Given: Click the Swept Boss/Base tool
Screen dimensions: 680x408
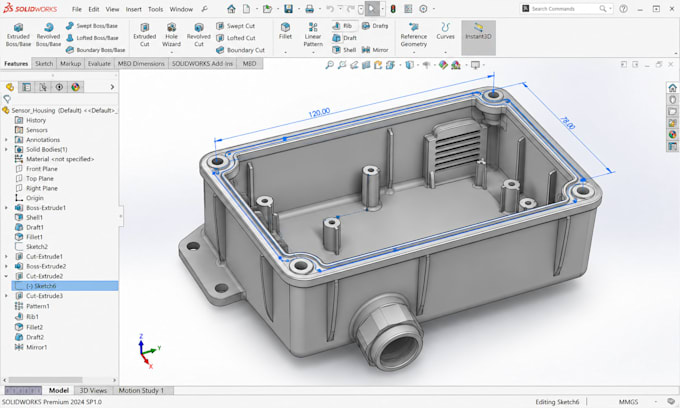Looking at the screenshot, I should [92, 26].
